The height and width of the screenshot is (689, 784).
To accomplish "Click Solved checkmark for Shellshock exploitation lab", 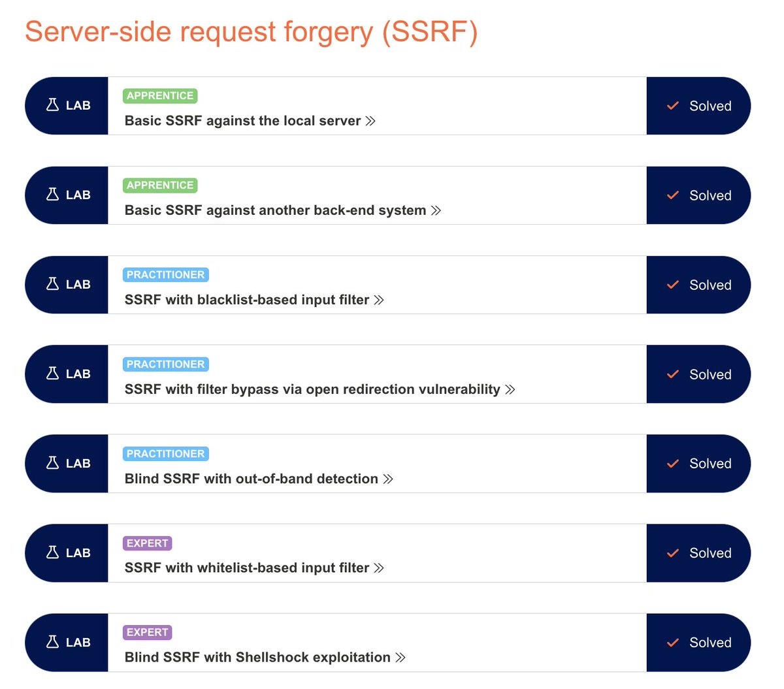I will tap(673, 643).
